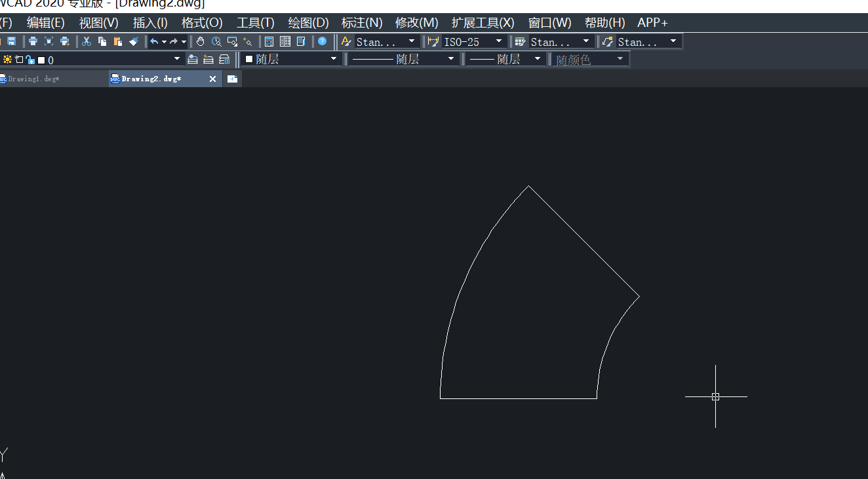
Task: Open the layer 0 dropdown list
Action: [177, 59]
